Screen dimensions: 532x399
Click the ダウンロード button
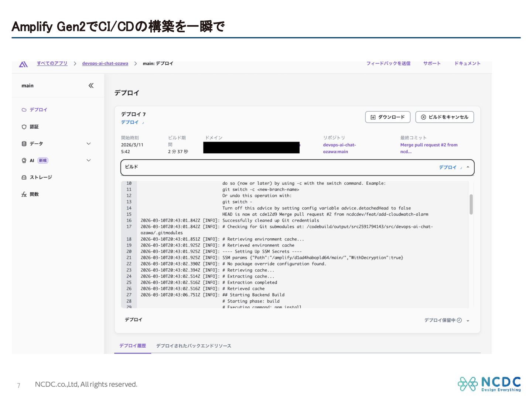[x=388, y=117]
